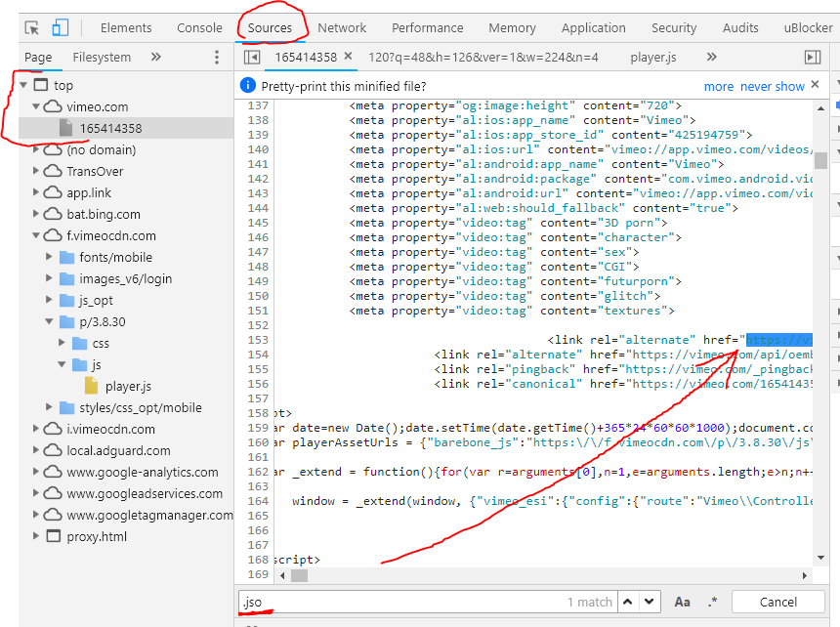The height and width of the screenshot is (627, 840).
Task: Toggle regular expression search option
Action: coord(712,602)
